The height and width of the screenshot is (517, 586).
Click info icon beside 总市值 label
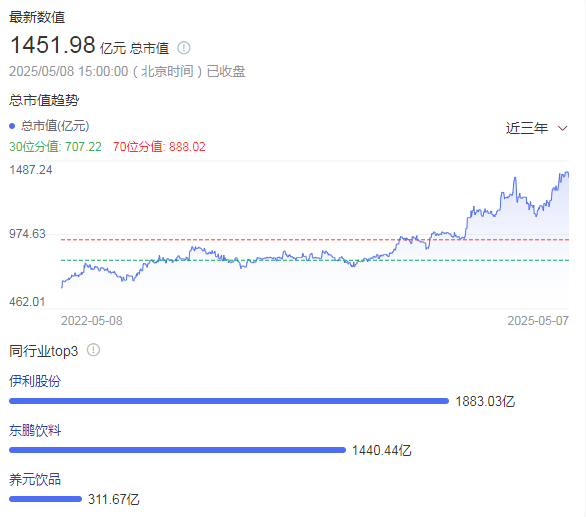(x=183, y=48)
